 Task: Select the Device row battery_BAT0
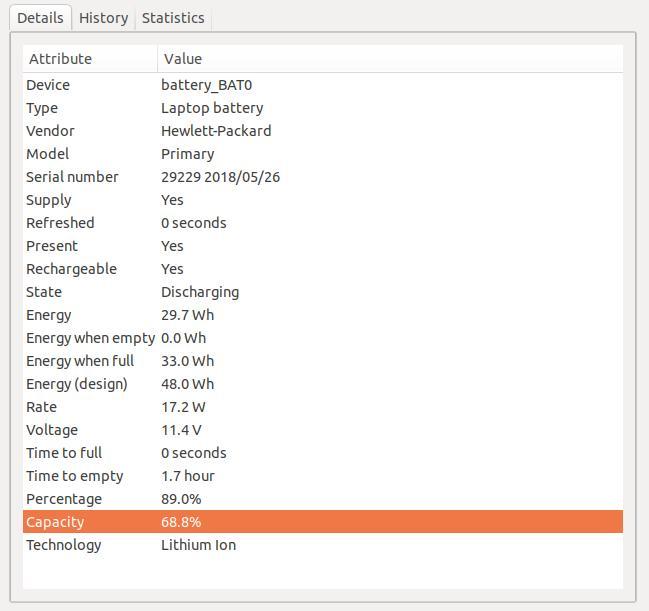tap(323, 85)
